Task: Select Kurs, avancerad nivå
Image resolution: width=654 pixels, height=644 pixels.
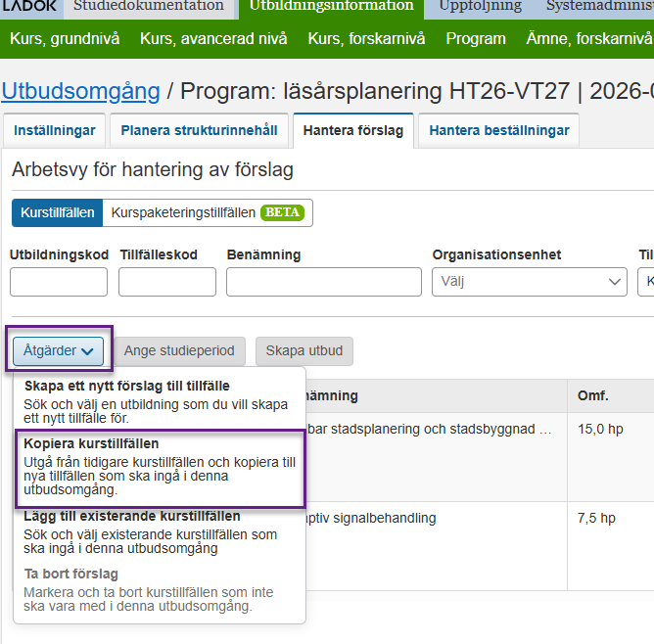Action: coord(213,39)
